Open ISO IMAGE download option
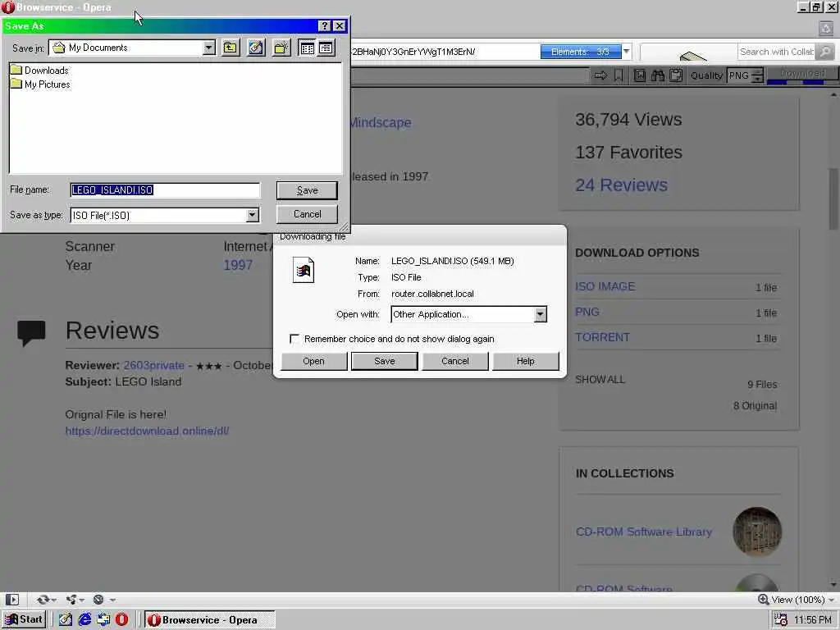Viewport: 840px width, 630px height. pyautogui.click(x=605, y=286)
